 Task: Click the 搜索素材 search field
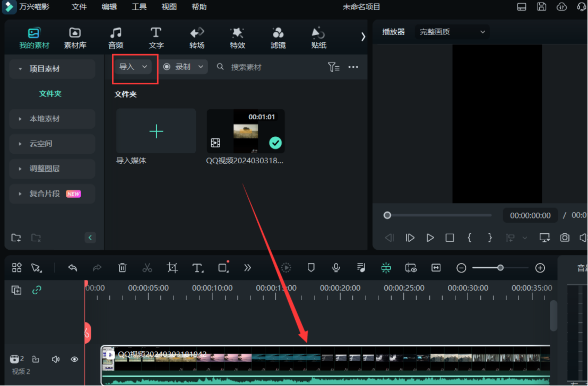265,67
